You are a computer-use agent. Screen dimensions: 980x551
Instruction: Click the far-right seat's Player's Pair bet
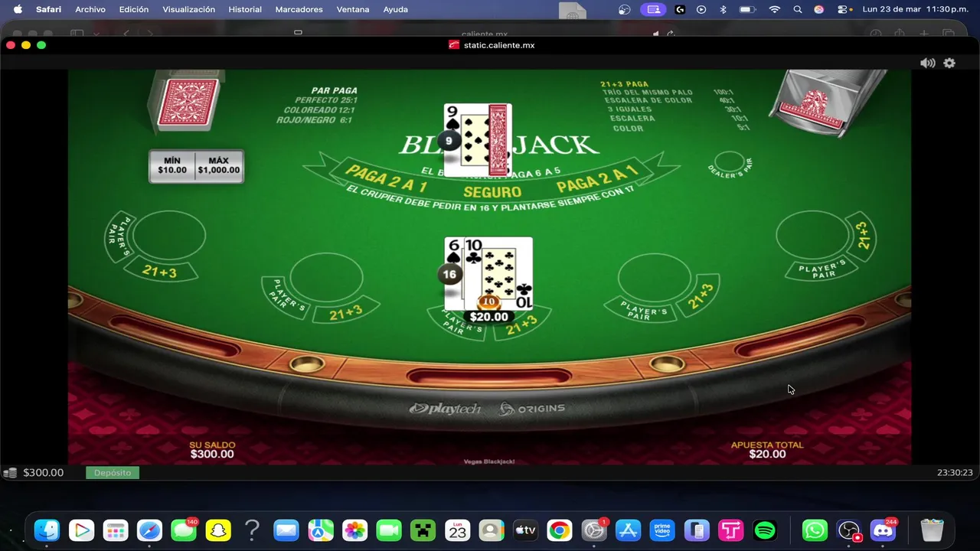point(822,269)
